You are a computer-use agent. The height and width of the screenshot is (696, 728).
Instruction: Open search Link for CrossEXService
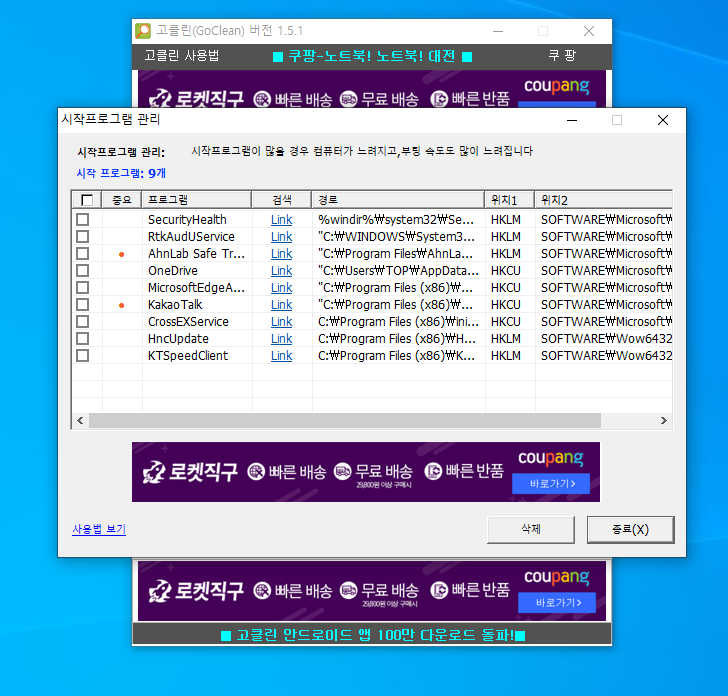coord(281,322)
